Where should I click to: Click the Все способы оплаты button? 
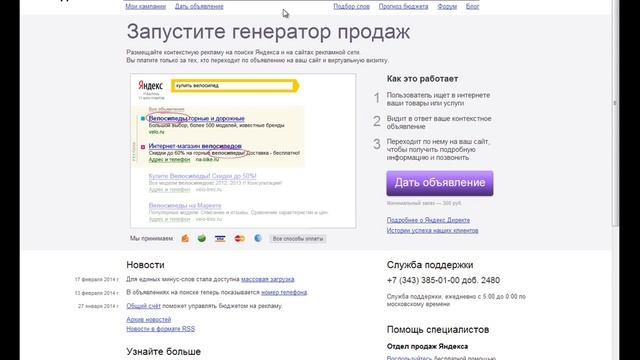[298, 239]
